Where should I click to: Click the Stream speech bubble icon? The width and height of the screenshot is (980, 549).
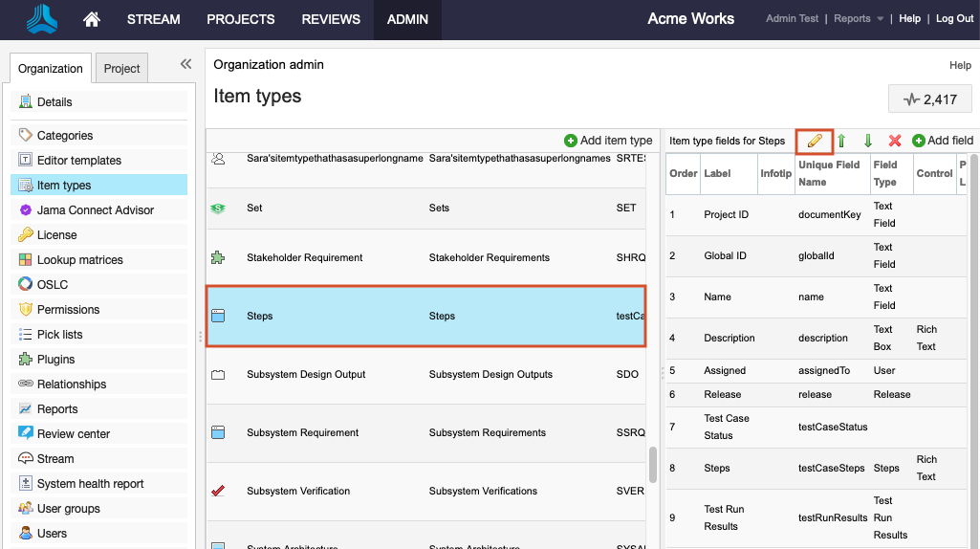pyautogui.click(x=25, y=458)
